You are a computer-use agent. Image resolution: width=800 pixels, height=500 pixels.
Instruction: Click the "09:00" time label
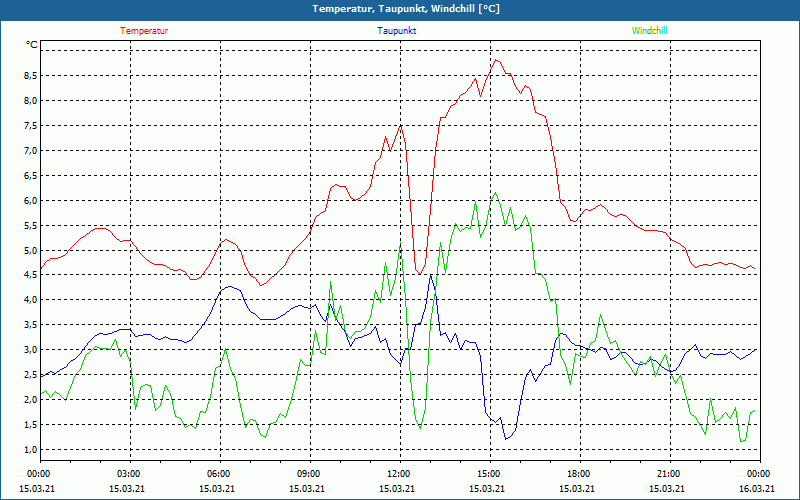click(x=307, y=474)
